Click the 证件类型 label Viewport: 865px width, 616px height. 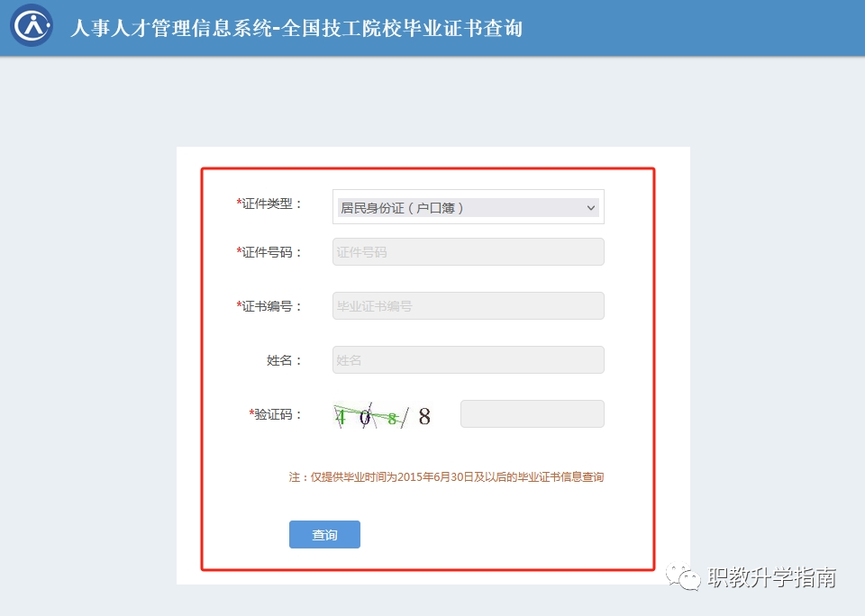click(269, 204)
